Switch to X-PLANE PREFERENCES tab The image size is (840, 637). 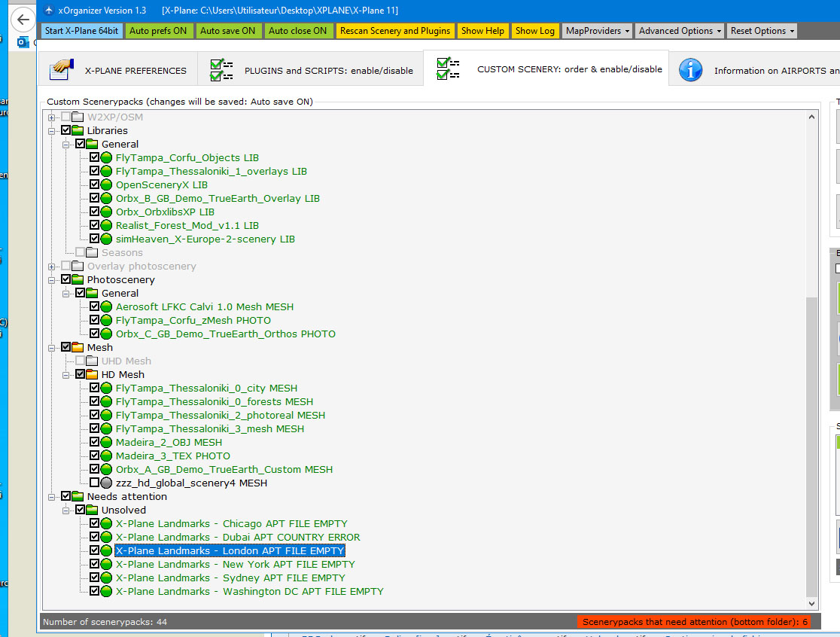click(118, 70)
